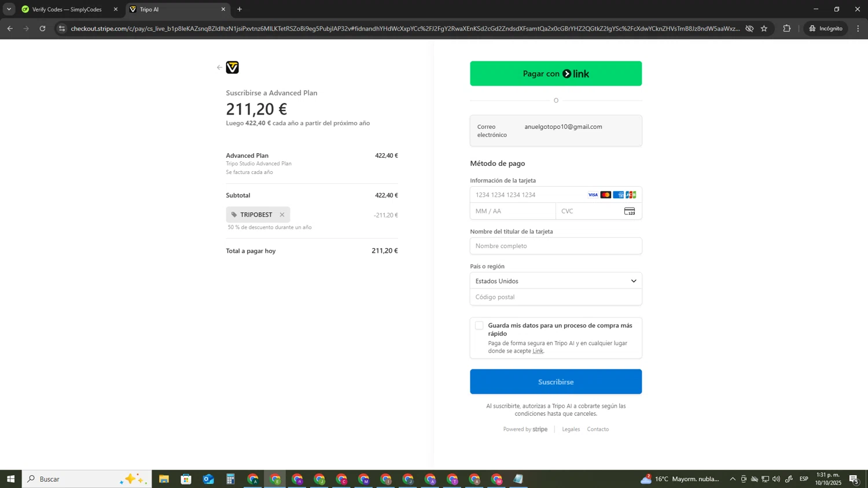Viewport: 868px width, 488px height.
Task: Open Chrome three-dot menu
Action: 858,28
